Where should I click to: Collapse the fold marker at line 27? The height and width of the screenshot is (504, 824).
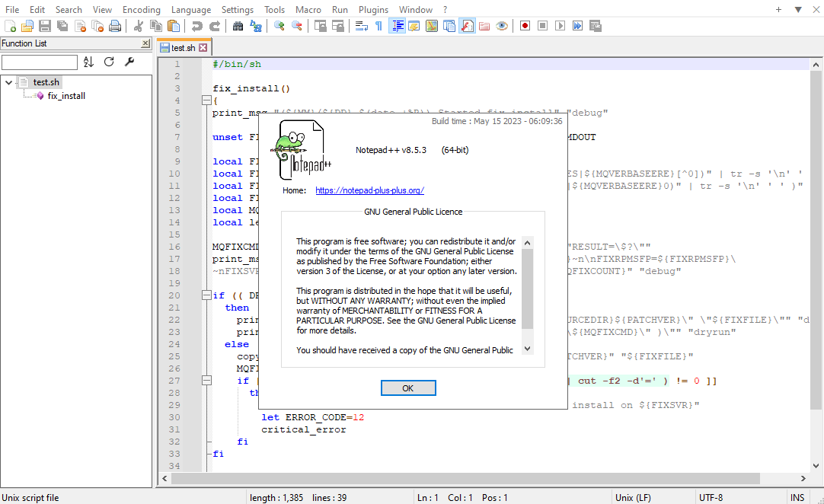206,381
